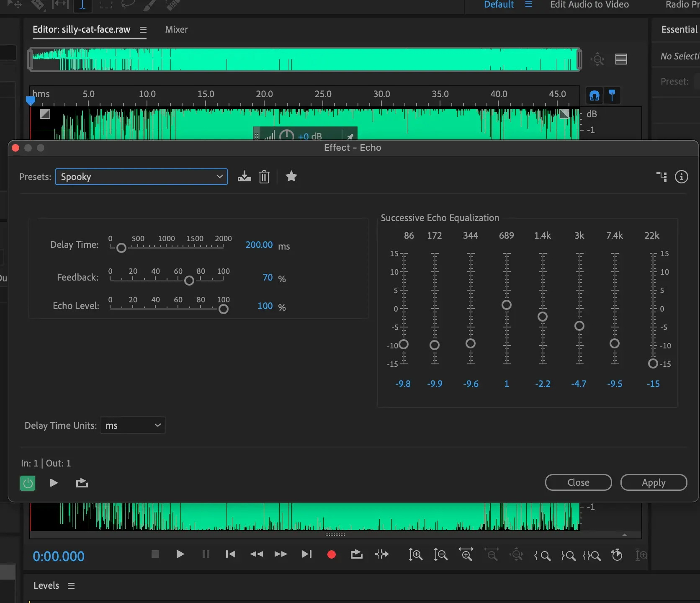
Task: Move playhead to previous marker
Action: coord(231,554)
